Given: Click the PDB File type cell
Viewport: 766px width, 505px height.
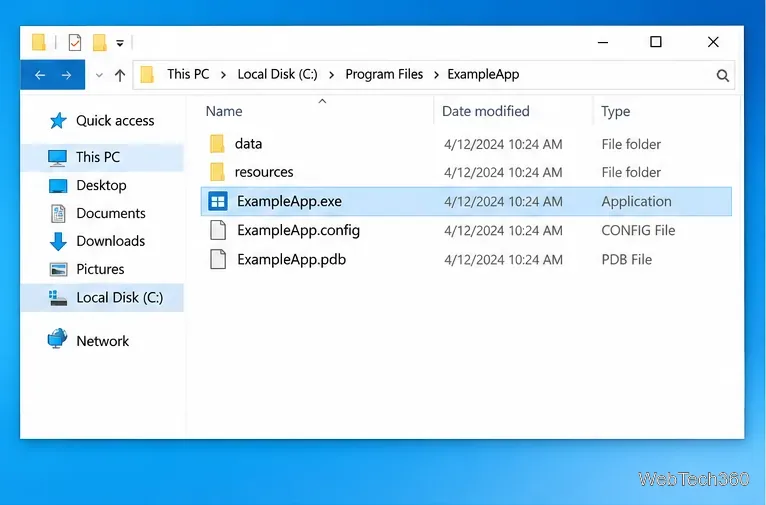Looking at the screenshot, I should tap(626, 259).
